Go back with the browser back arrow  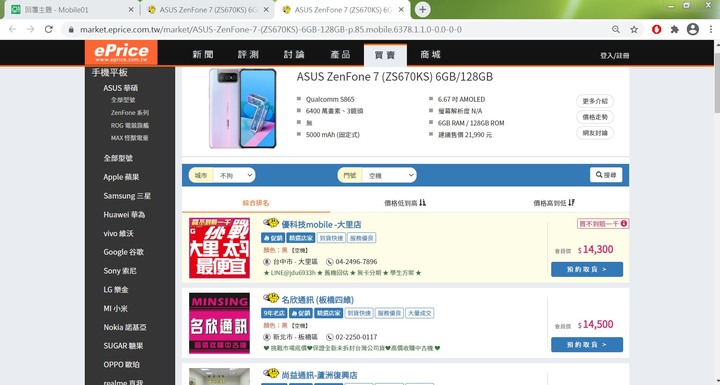point(12,29)
